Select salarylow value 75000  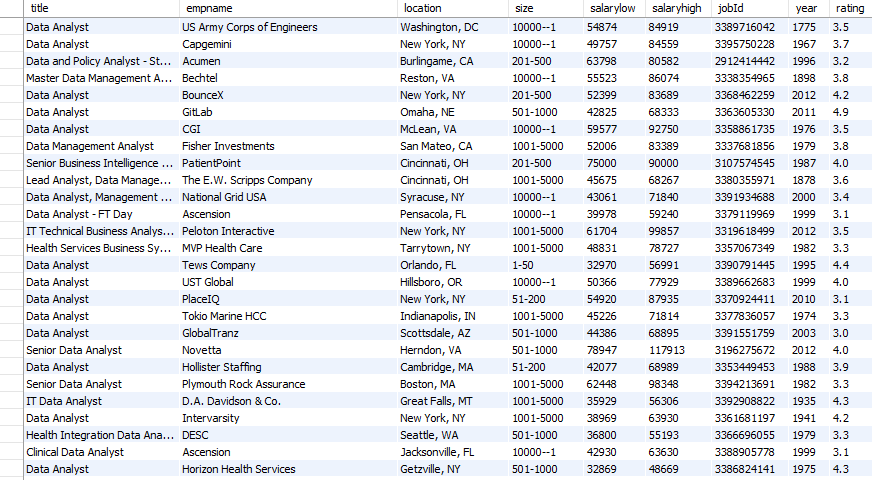(x=614, y=163)
